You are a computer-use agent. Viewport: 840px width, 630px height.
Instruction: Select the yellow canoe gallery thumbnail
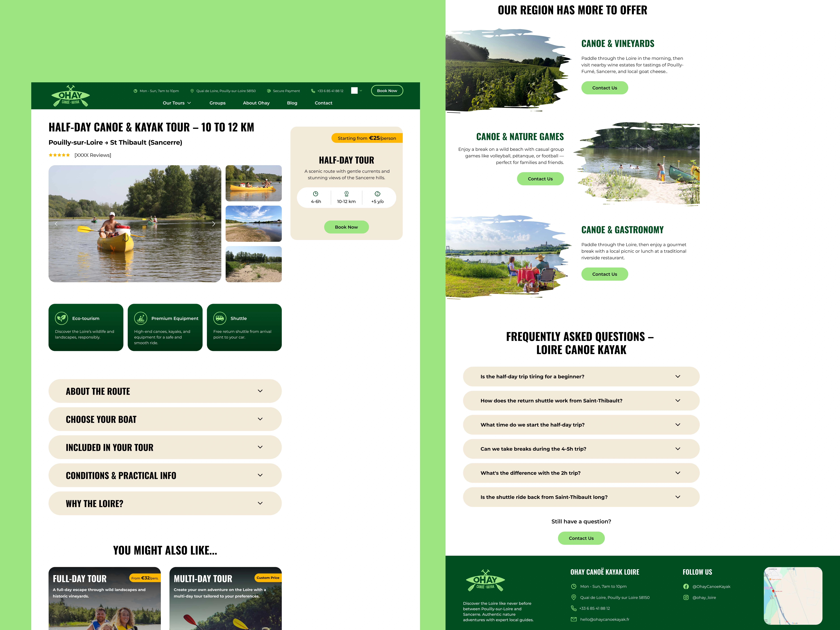(254, 183)
